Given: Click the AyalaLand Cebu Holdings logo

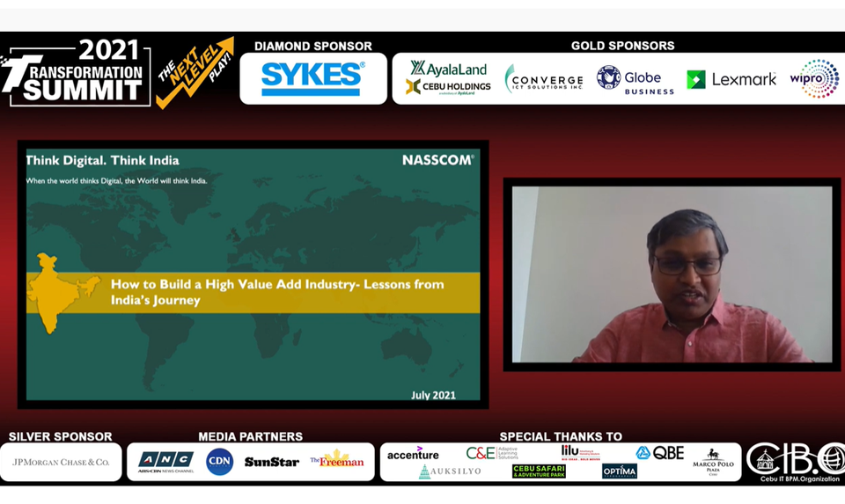Looking at the screenshot, I should tap(448, 78).
